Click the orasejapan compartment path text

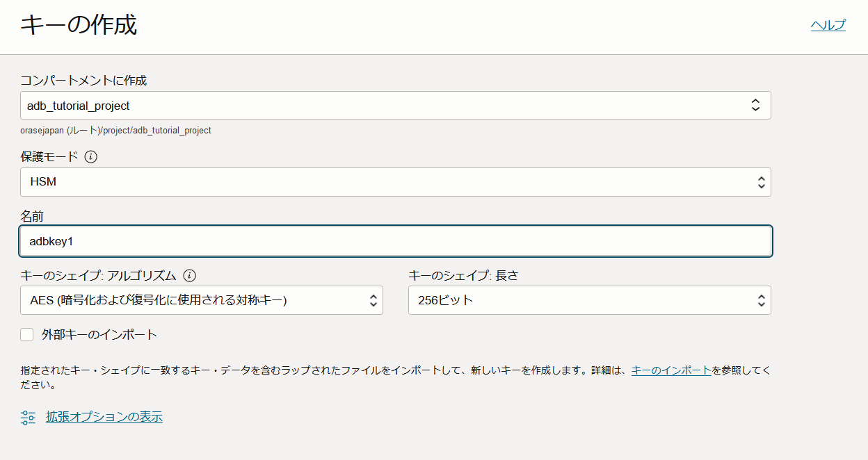coord(115,131)
